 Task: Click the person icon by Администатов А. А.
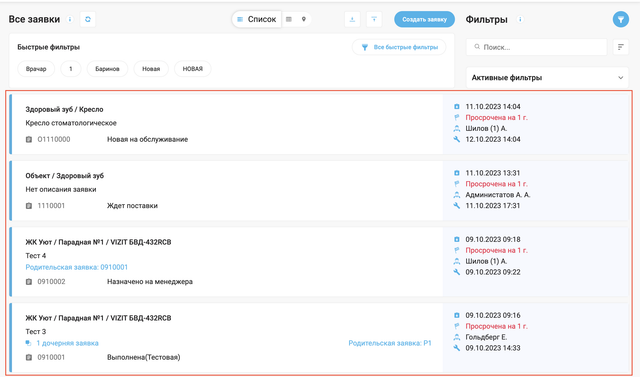(457, 195)
